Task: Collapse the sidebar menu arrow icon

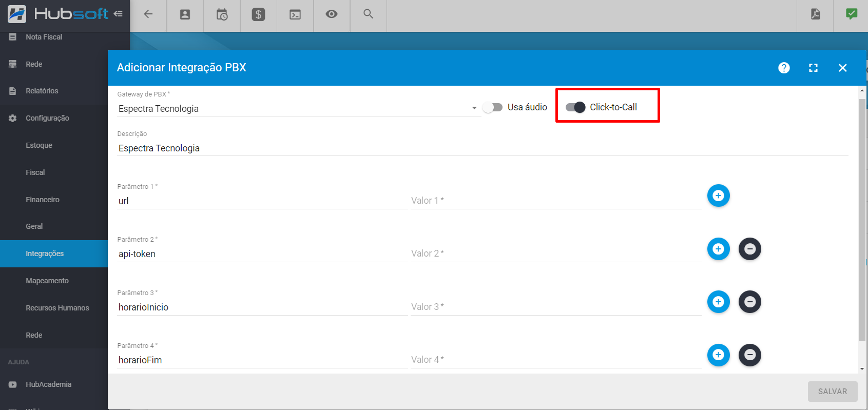Action: click(118, 14)
